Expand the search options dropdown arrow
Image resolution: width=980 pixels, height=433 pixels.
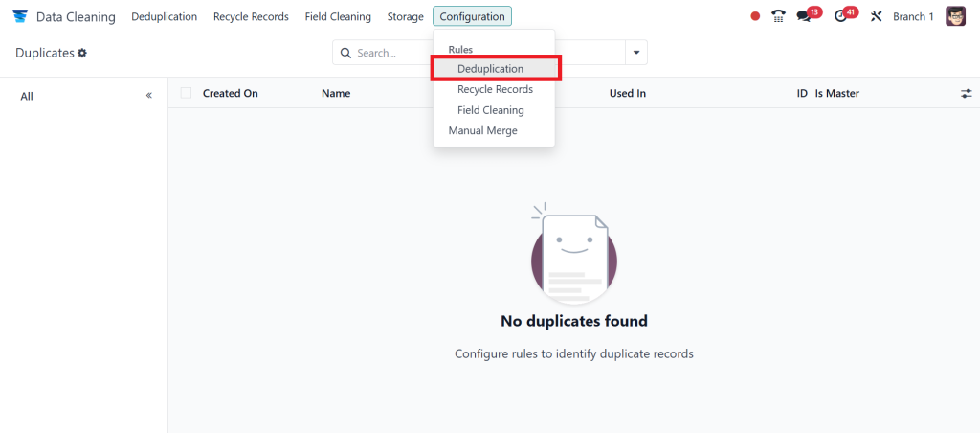[636, 53]
